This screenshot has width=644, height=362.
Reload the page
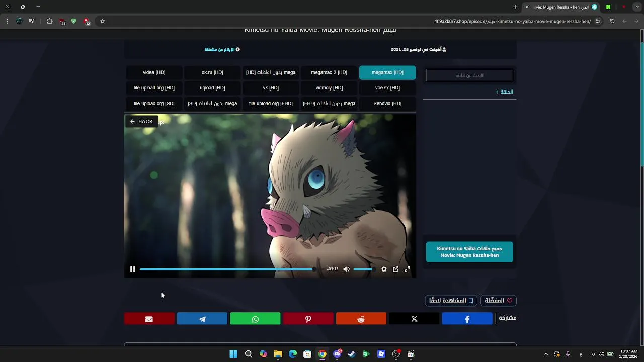(x=612, y=21)
